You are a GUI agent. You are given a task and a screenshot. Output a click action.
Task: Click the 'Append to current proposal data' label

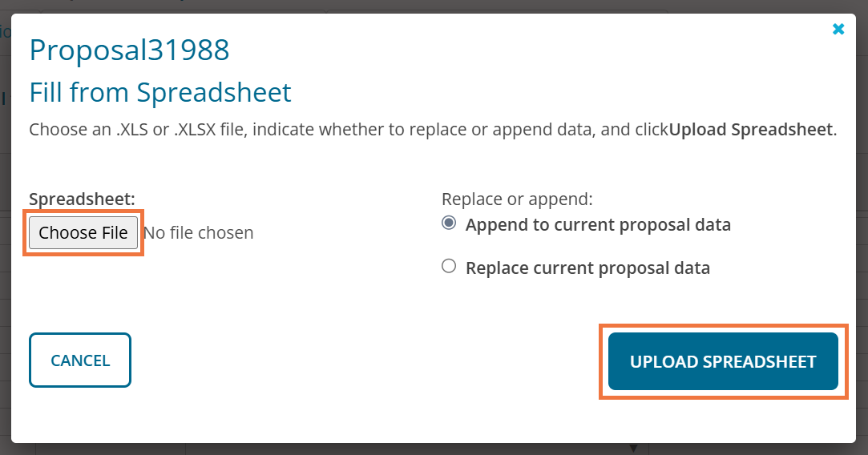pos(598,225)
